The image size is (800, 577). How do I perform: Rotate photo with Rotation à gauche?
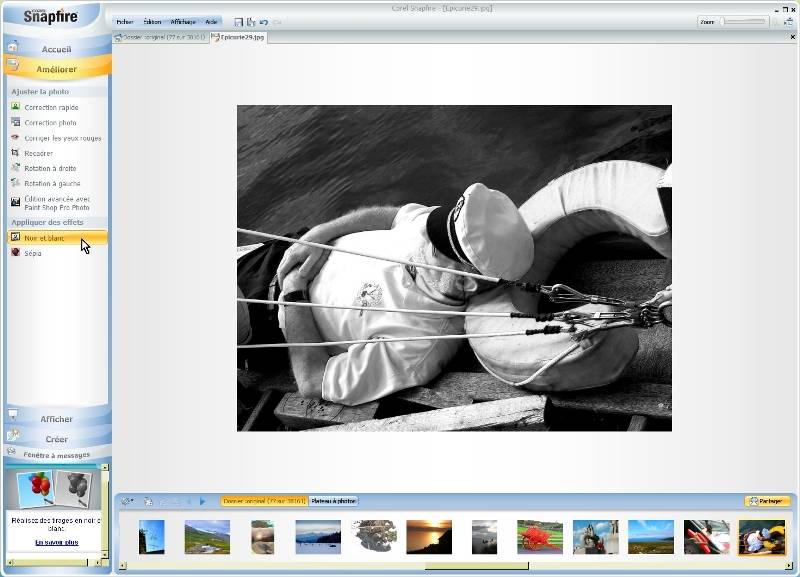click(52, 184)
